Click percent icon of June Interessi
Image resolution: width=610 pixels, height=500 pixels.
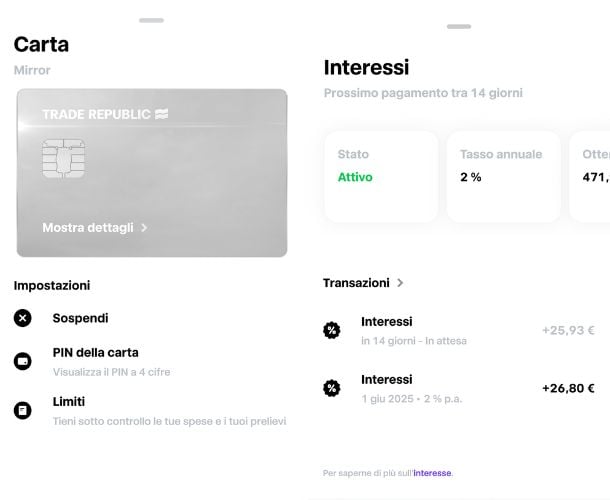(332, 388)
